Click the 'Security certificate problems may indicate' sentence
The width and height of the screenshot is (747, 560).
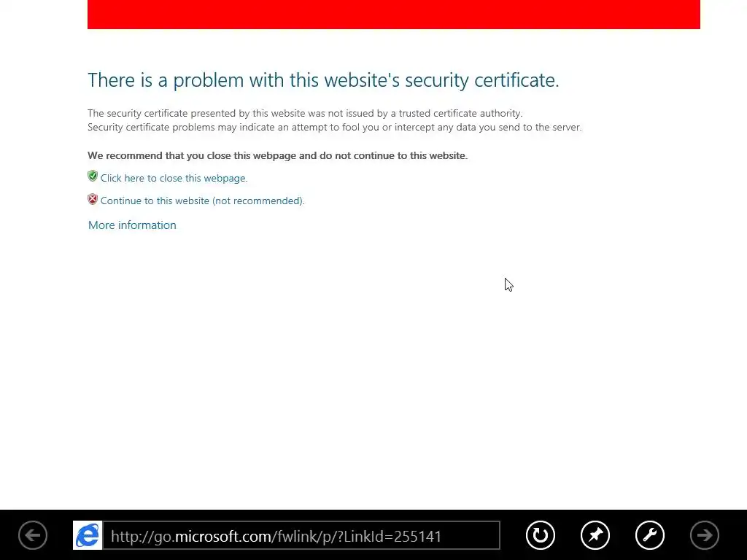334,127
